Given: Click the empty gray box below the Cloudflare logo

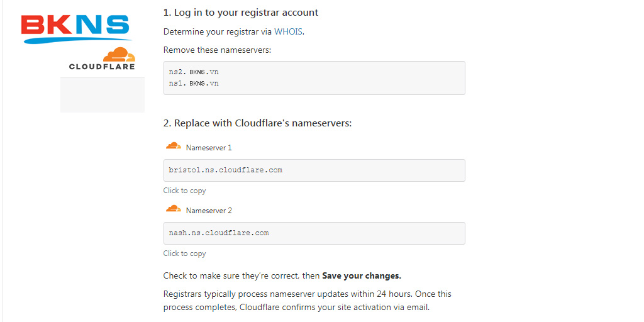Looking at the screenshot, I should tap(103, 95).
